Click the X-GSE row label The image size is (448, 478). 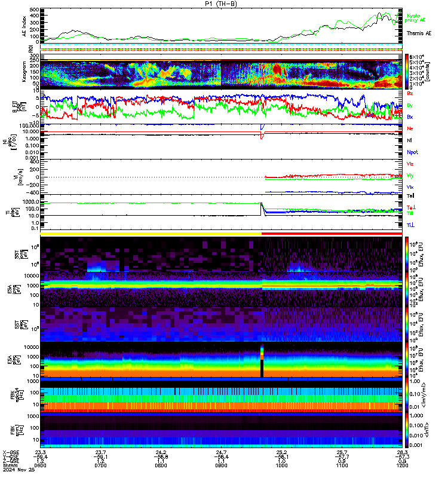[x=11, y=452]
